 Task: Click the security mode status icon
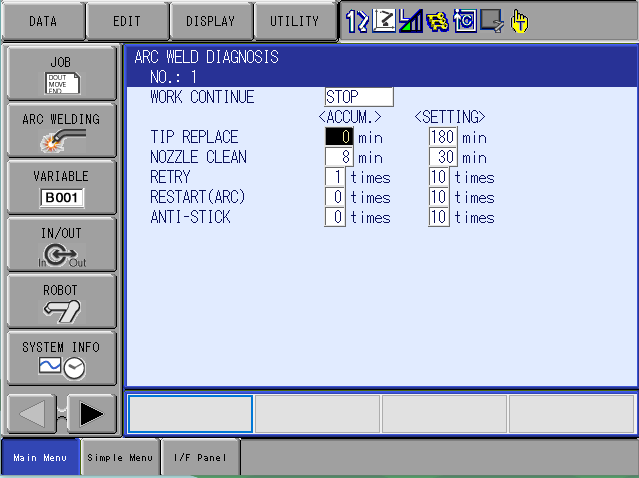437,21
